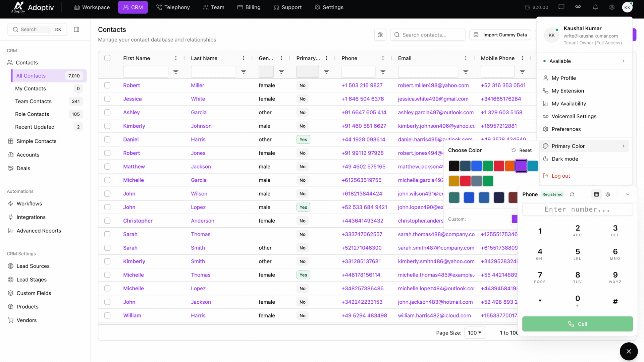Open the voicemail icon in top bar
This screenshot has width=644, height=362.
coord(578,7)
